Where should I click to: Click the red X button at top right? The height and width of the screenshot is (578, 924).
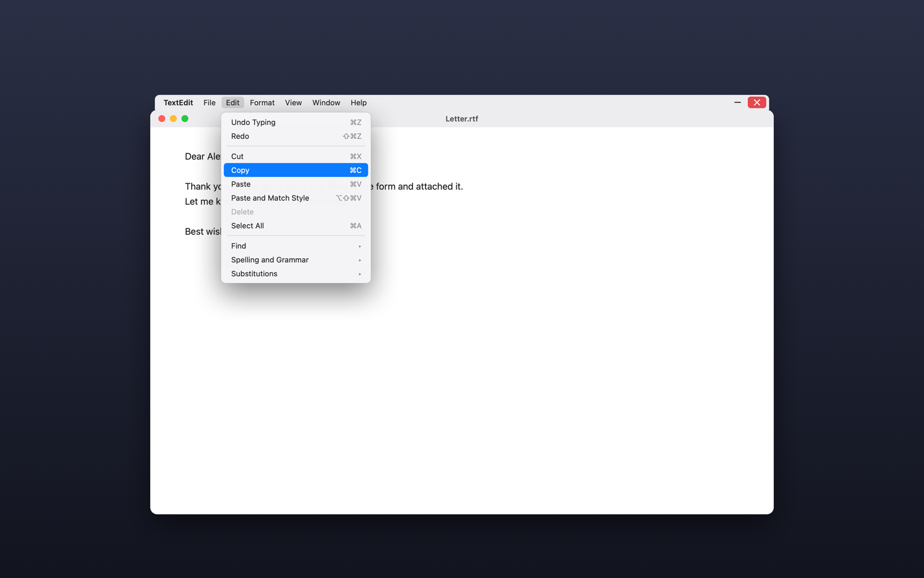tap(757, 102)
